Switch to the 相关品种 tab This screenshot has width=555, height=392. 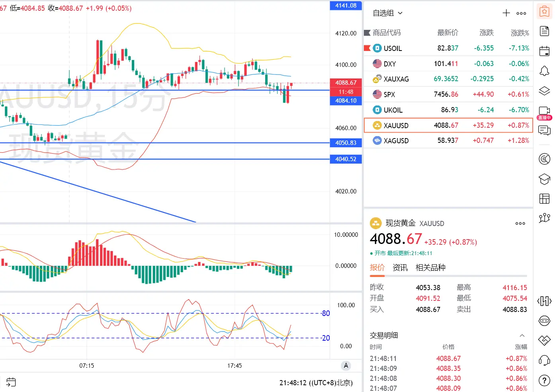(430, 267)
